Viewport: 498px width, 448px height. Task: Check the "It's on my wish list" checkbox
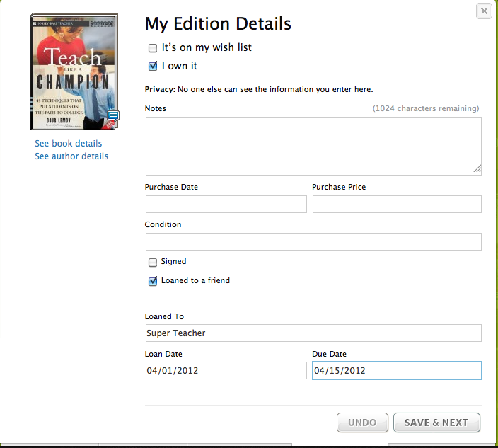[153, 48]
